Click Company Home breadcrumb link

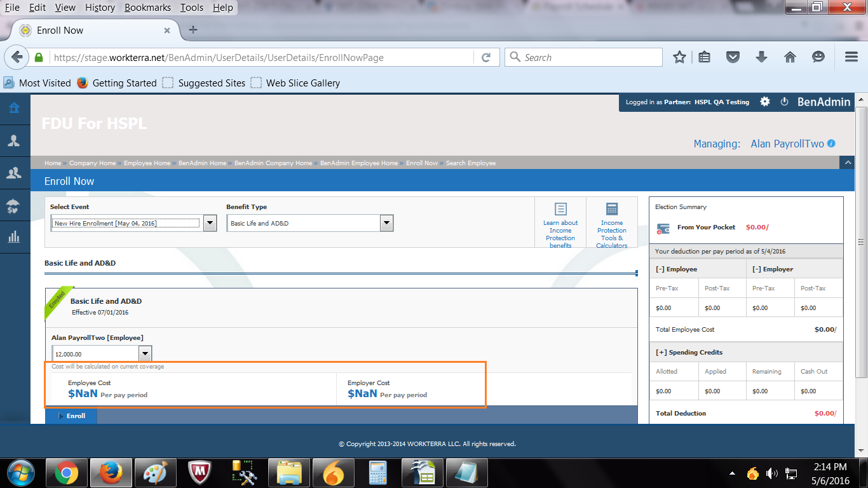click(x=92, y=163)
